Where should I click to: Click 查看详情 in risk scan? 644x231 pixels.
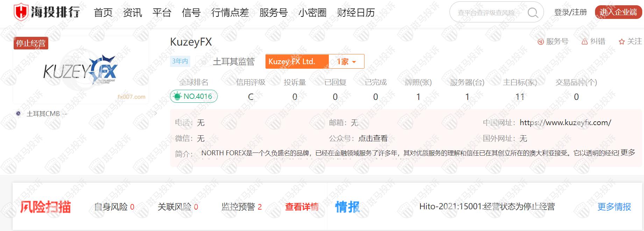coord(302,207)
